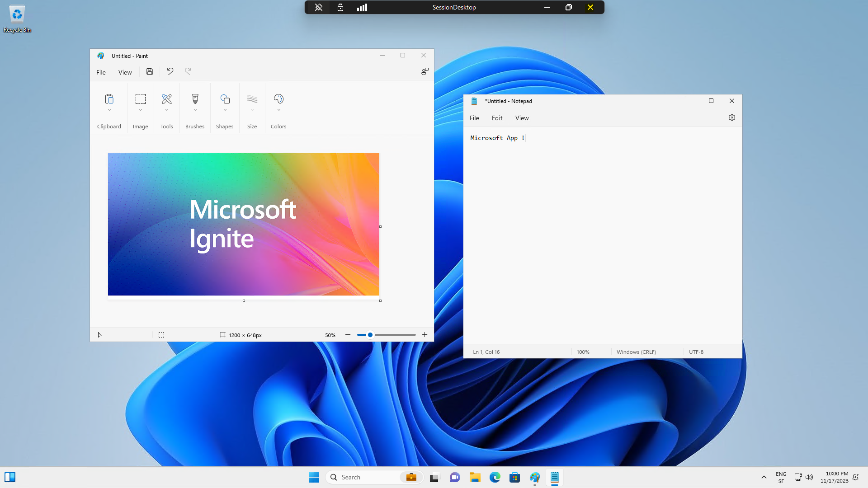Open the File menu in Notepad

click(x=474, y=118)
